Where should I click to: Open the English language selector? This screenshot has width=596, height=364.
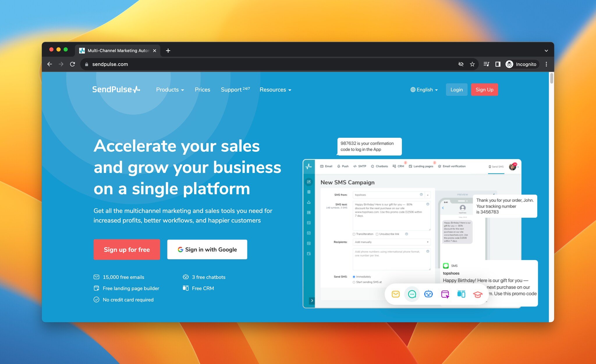click(424, 89)
